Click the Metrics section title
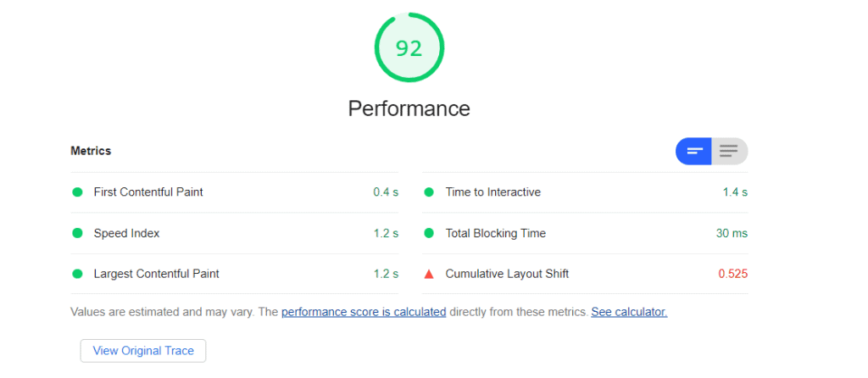868x378 pixels. click(91, 151)
